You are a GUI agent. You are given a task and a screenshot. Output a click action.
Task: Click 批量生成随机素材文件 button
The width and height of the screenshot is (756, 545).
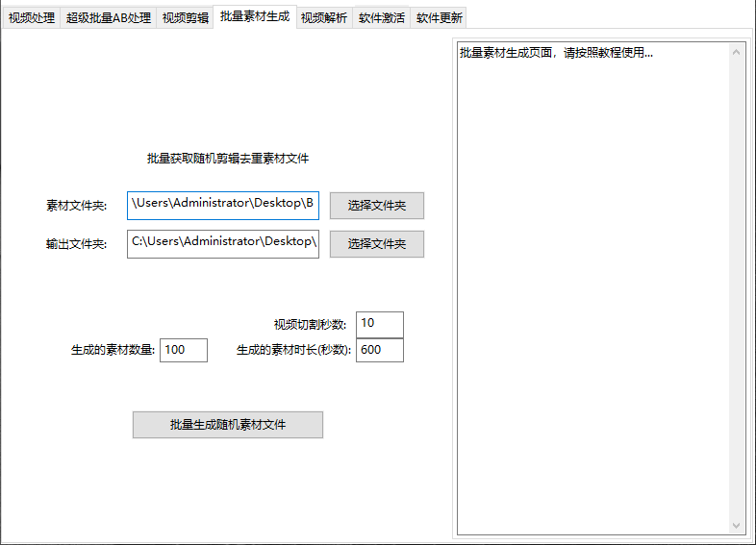pos(228,425)
